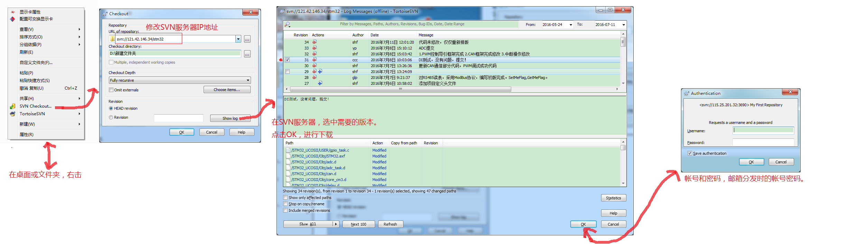Enable Omit externals in Checkout dialog
The height and width of the screenshot is (244, 868).
(x=111, y=90)
